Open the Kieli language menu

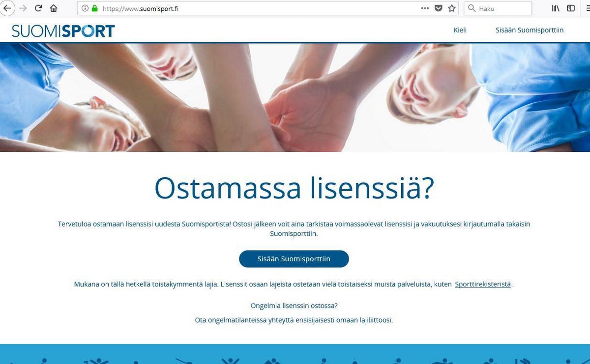460,30
